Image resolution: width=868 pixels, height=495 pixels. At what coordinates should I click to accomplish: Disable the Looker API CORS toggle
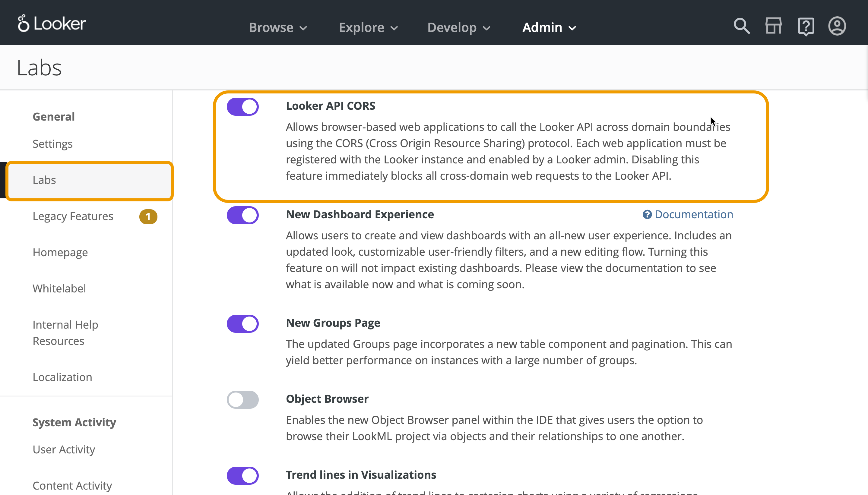(243, 107)
